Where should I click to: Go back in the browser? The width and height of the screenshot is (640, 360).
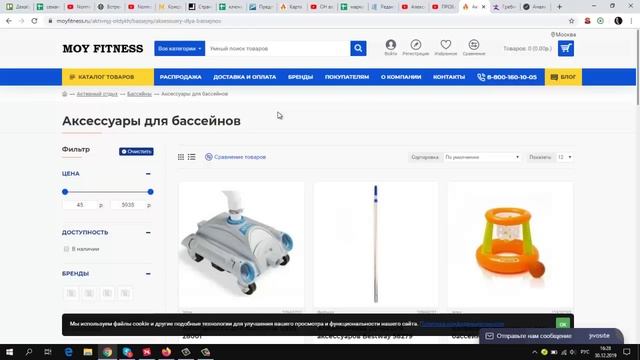point(9,21)
